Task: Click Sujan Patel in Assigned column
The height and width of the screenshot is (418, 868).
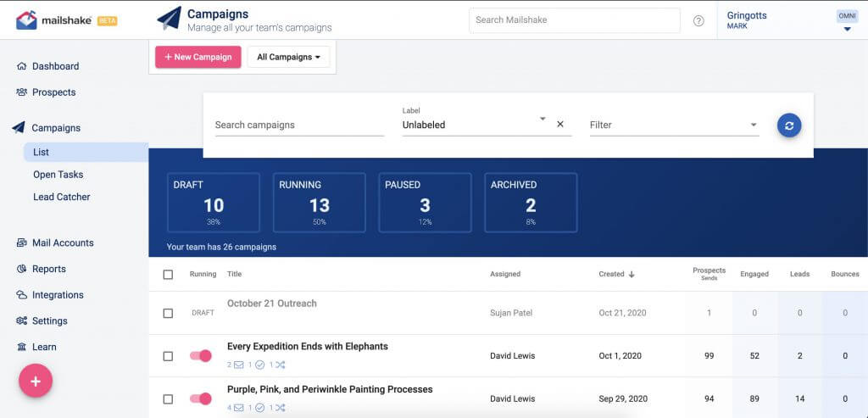Action: click(x=511, y=313)
